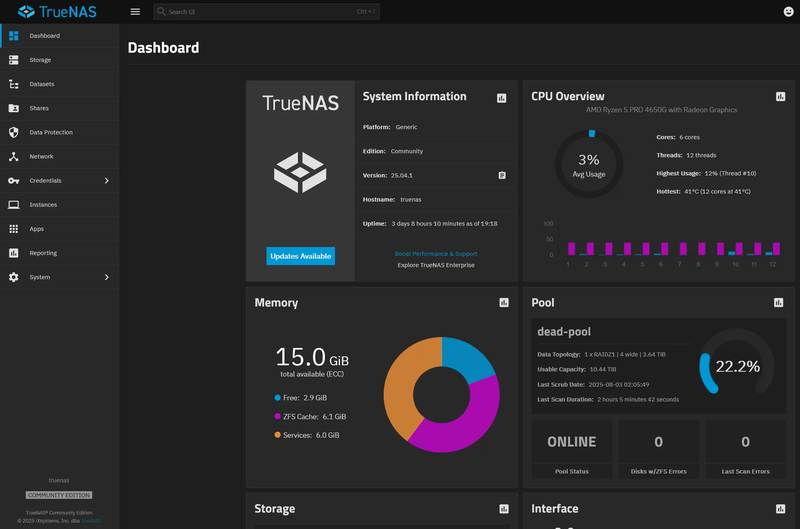Copy version 25.04.1 with clipboard icon
The height and width of the screenshot is (529, 800).
502,175
